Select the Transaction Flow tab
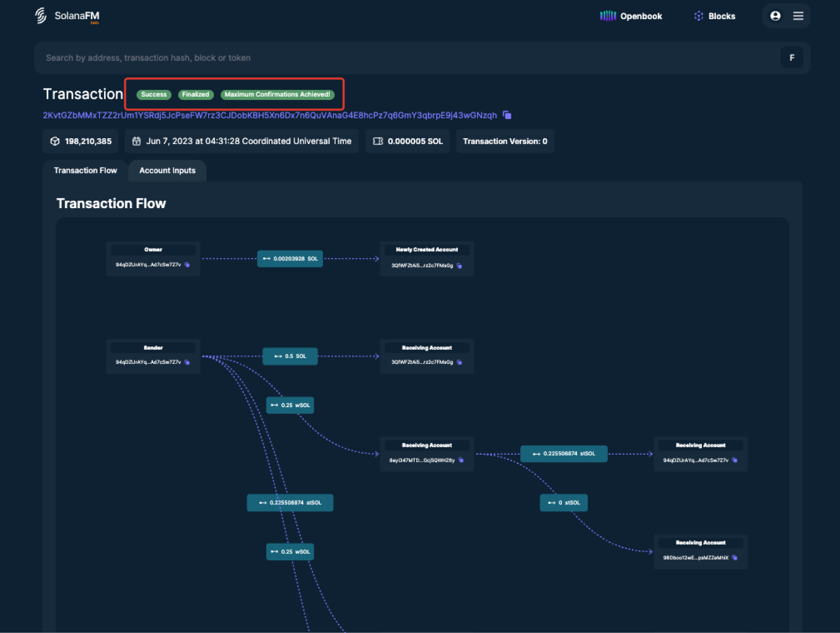 (85, 171)
